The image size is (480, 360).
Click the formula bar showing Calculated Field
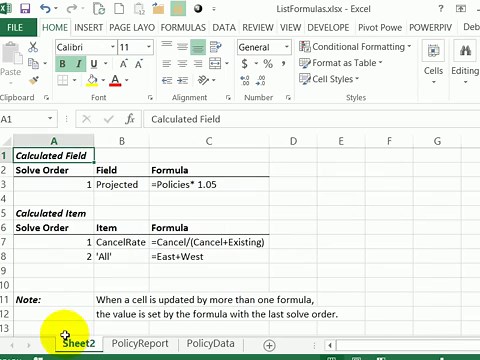311,119
